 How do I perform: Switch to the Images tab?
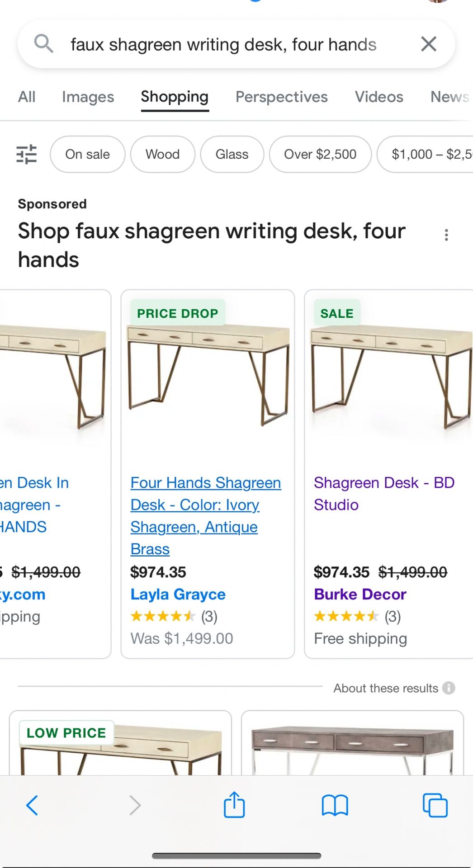88,97
